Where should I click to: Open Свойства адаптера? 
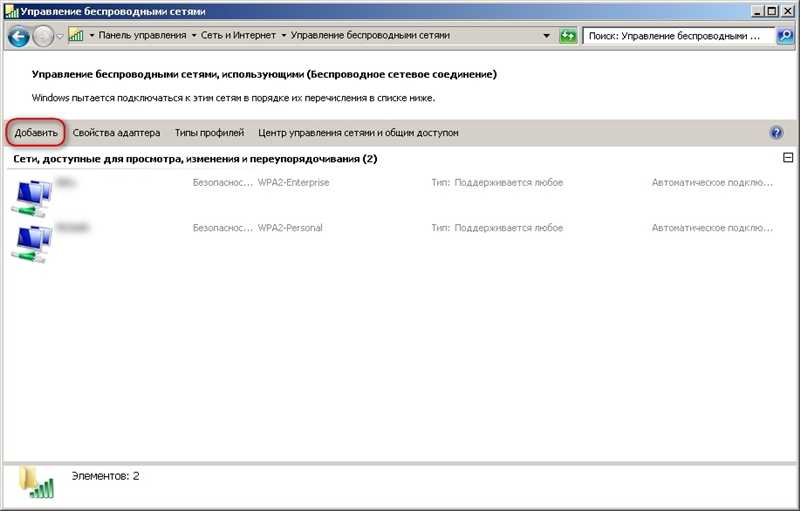[x=116, y=133]
